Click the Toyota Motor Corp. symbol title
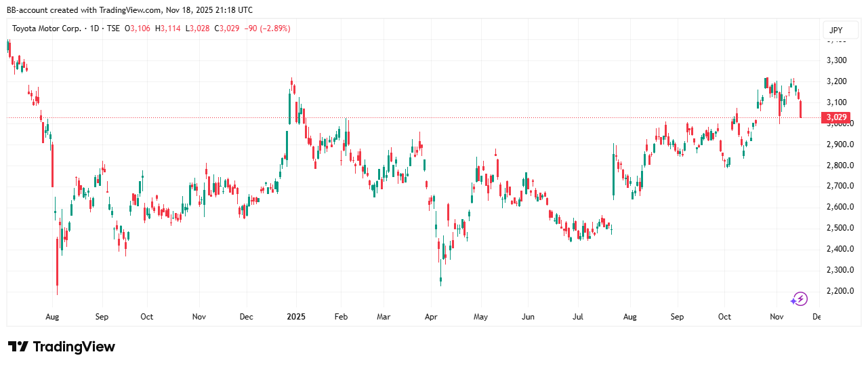This screenshot has height=367, width=868. coord(46,28)
